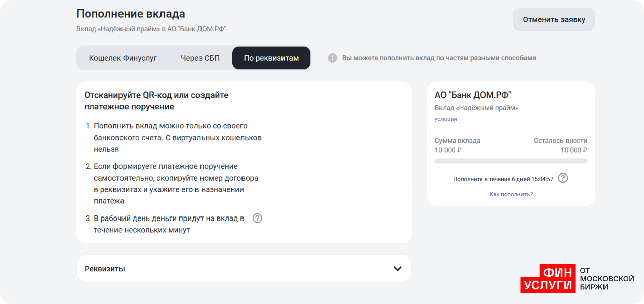Select the По реквизитам tab
The width and height of the screenshot is (644, 304).
[271, 58]
